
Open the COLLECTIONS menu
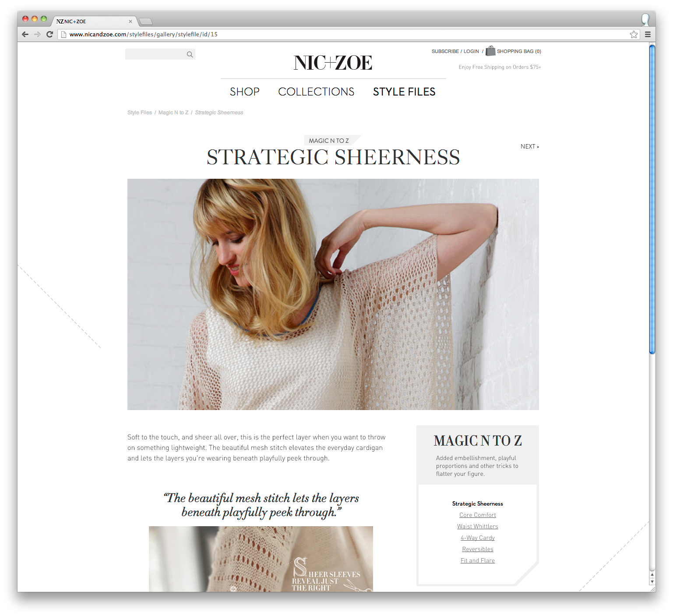point(316,92)
